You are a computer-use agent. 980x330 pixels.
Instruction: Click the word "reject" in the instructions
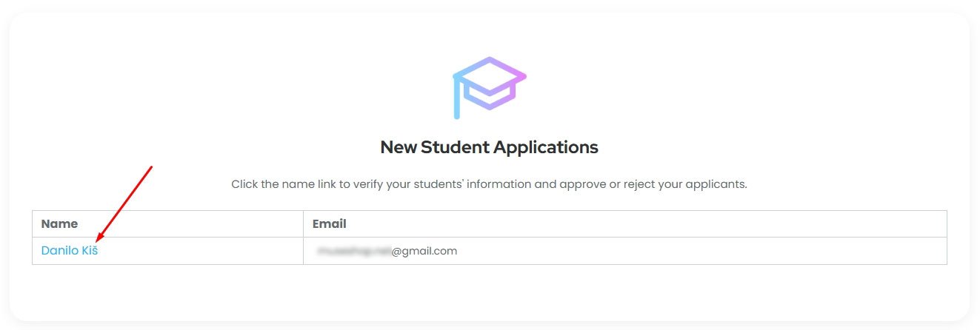click(630, 184)
